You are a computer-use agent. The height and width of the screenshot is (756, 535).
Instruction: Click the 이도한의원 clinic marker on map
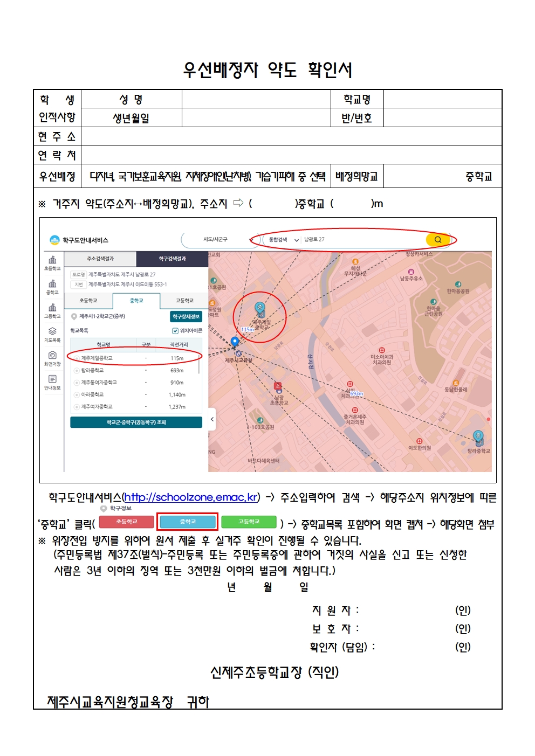point(419,441)
